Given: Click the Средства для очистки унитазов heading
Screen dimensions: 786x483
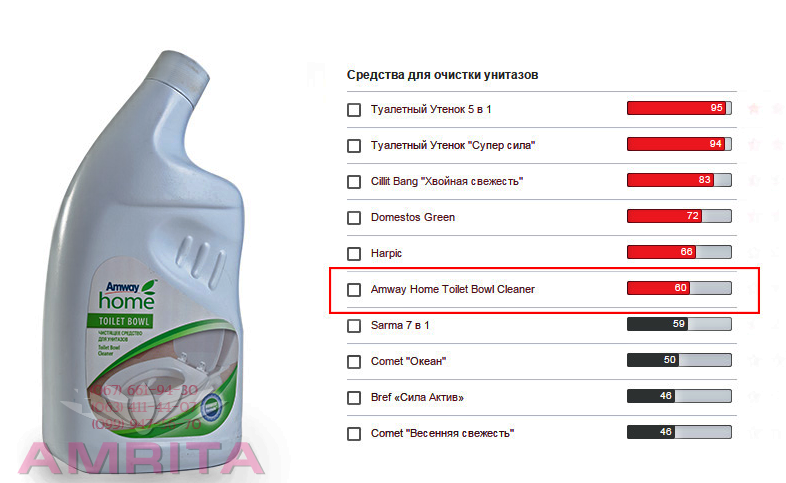Looking at the screenshot, I should tap(444, 75).
